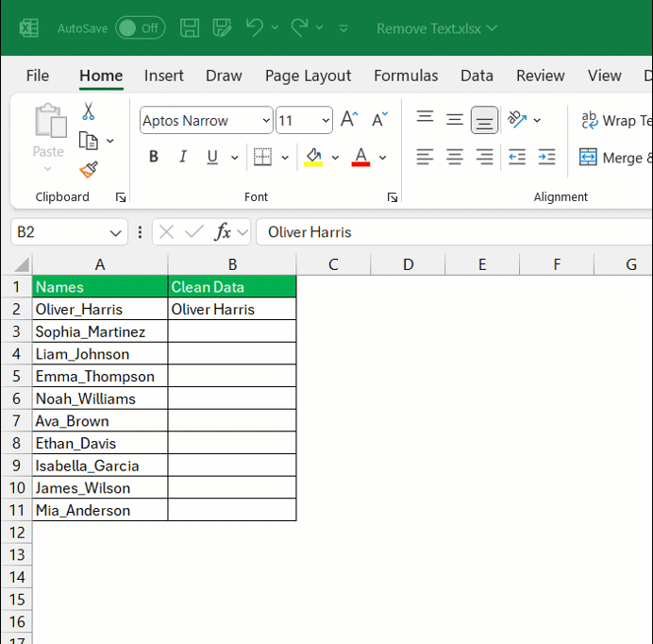
Task: Click the Redo arrow icon
Action: pos(299,27)
